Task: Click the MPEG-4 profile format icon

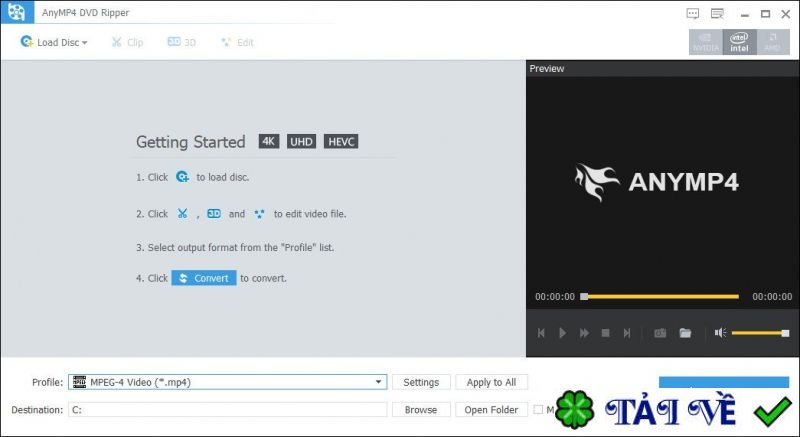Action: pyautogui.click(x=80, y=382)
